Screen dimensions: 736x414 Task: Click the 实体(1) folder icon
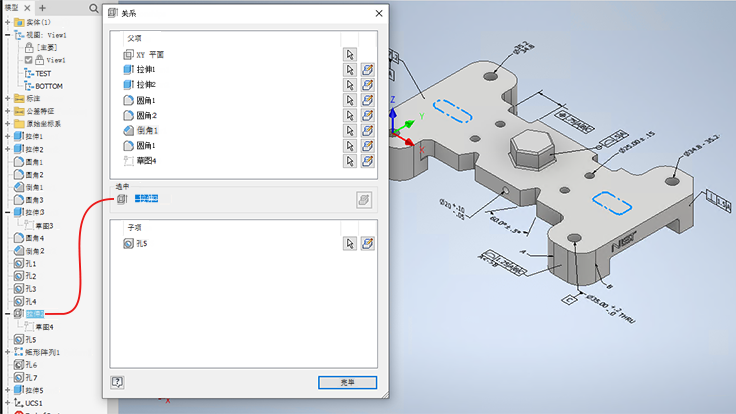[x=19, y=22]
